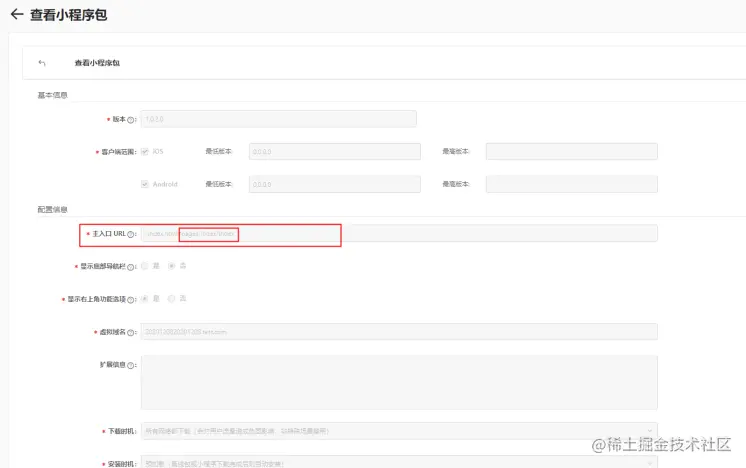The height and width of the screenshot is (468, 746).
Task: Click the 主入口 URL input field
Action: coord(399,234)
